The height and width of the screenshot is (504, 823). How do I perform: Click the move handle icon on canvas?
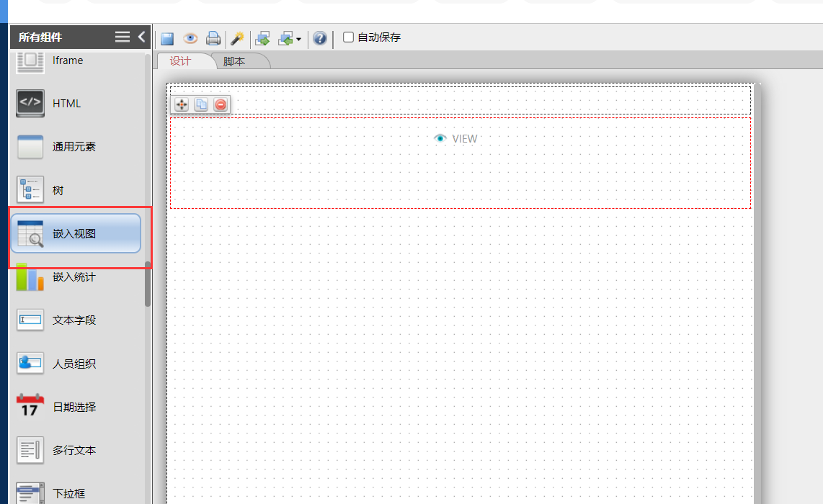(x=181, y=104)
